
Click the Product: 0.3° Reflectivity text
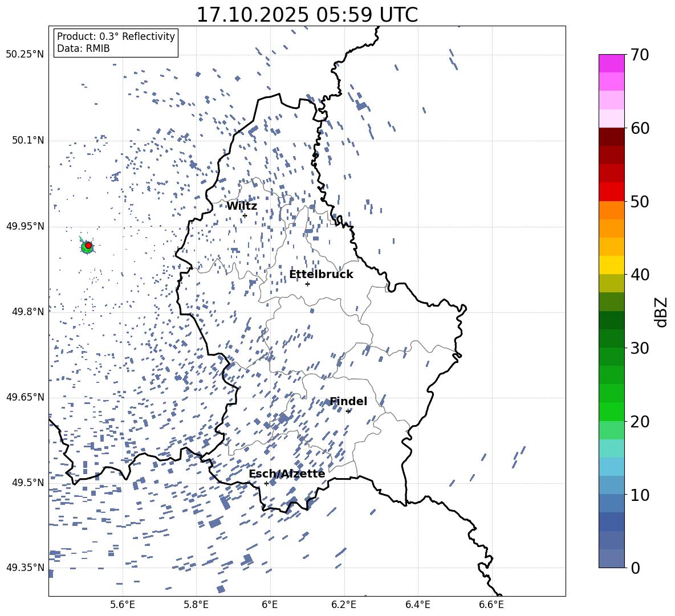tap(116, 36)
